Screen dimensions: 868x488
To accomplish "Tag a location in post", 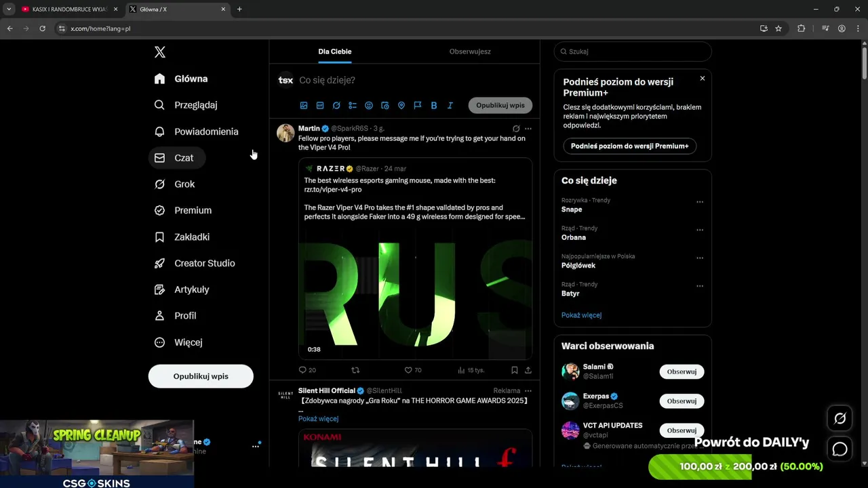I will coord(401,106).
